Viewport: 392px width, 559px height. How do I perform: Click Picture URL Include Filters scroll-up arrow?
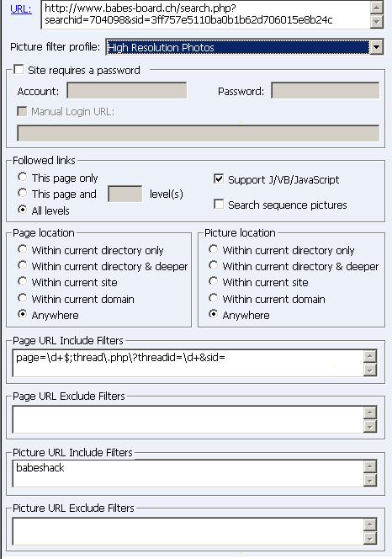tap(370, 466)
